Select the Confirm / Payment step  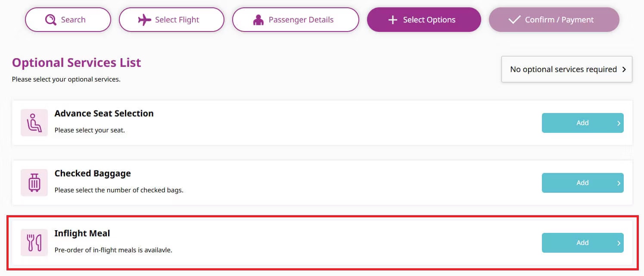(554, 20)
